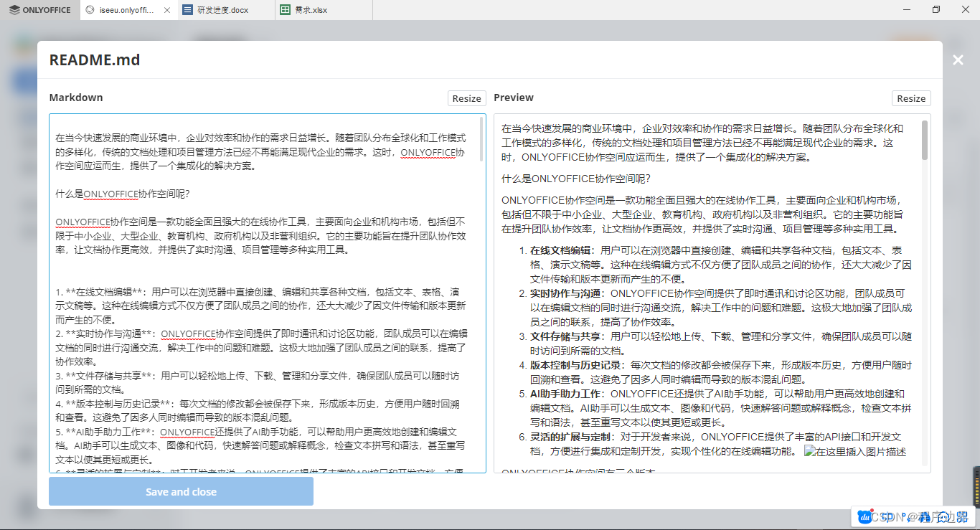Click the ONLYOFFICE logo icon
This screenshot has width=980, height=530.
tap(14, 10)
